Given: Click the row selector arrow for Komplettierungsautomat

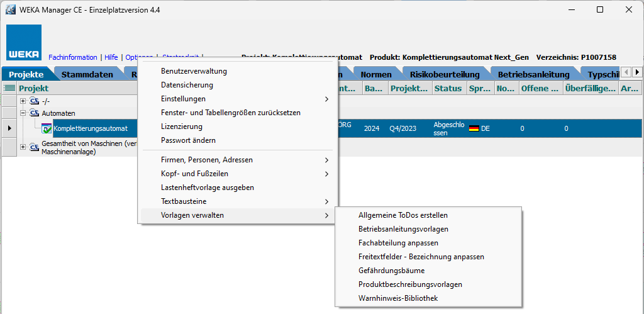Looking at the screenshot, I should click(9, 128).
